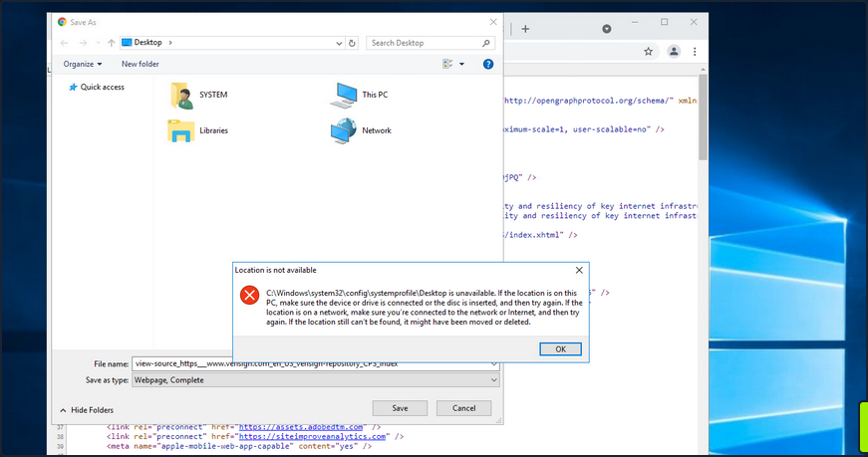This screenshot has height=457, width=868.
Task: Go forward using the forward arrow
Action: [x=83, y=43]
